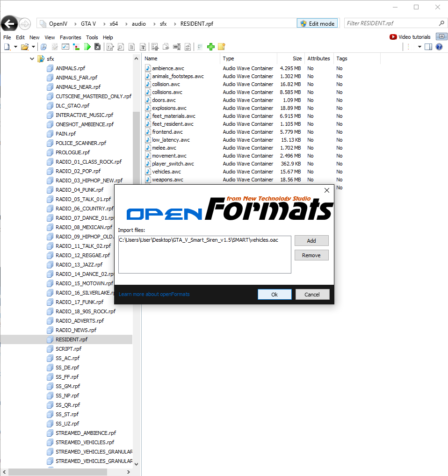Screen dimensions: 448x476
Task: Click the refresh document toolbar icon
Action: tap(188, 47)
